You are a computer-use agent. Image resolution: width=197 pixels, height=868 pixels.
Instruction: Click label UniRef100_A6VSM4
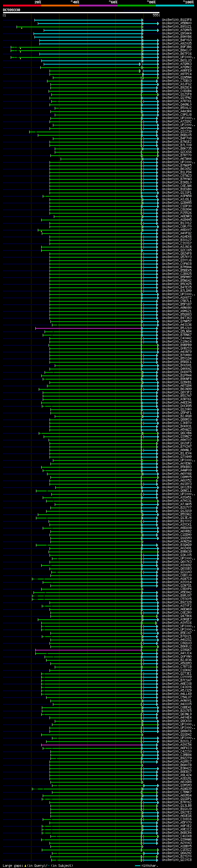click(x=176, y=128)
